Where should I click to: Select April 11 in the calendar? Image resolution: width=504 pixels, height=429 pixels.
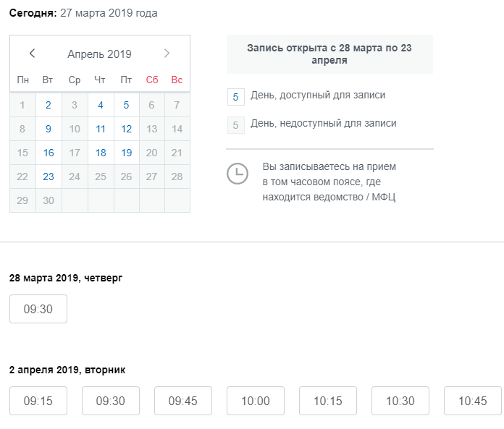[101, 129]
